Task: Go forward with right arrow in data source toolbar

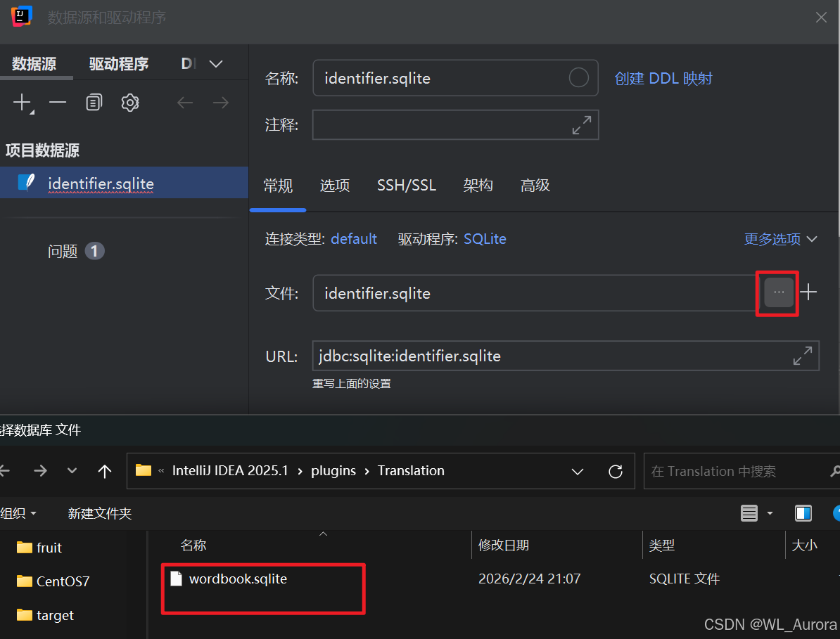Action: 221,102
